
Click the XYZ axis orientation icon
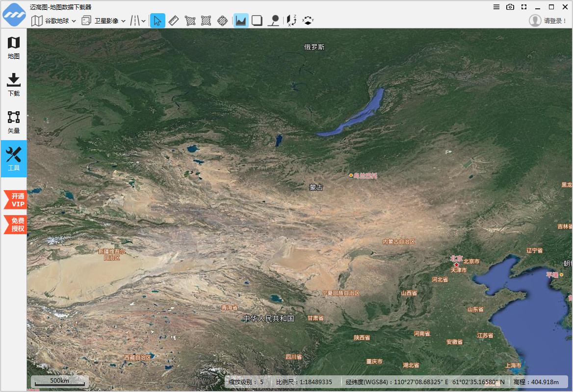coord(291,21)
